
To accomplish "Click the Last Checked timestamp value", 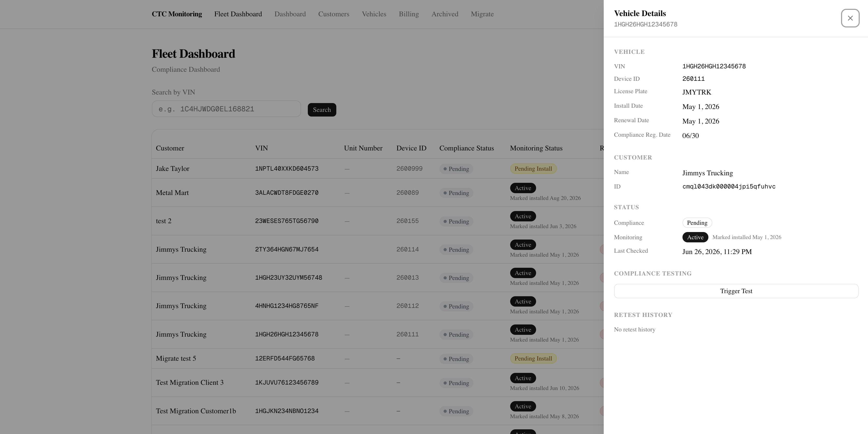I will [x=717, y=252].
